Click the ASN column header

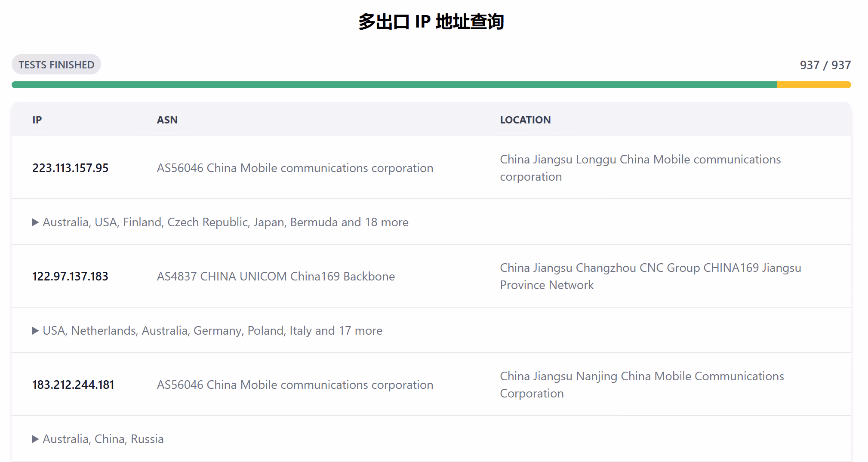167,120
